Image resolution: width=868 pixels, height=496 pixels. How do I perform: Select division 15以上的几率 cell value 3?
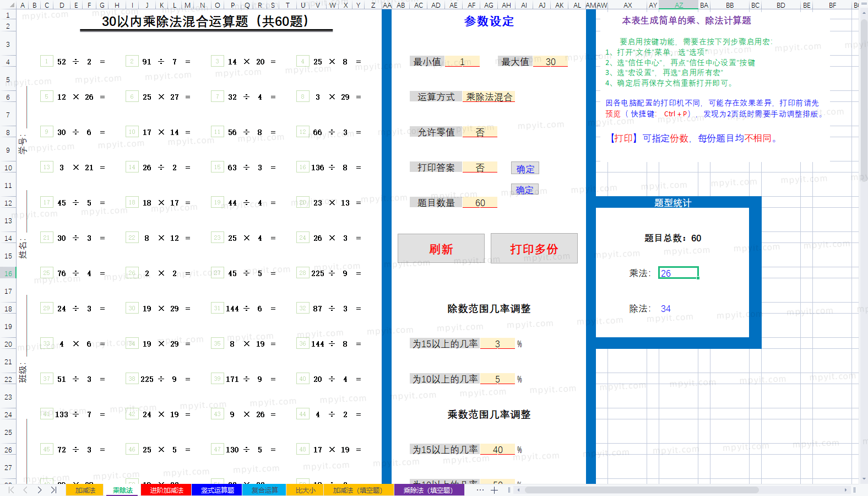coord(497,344)
